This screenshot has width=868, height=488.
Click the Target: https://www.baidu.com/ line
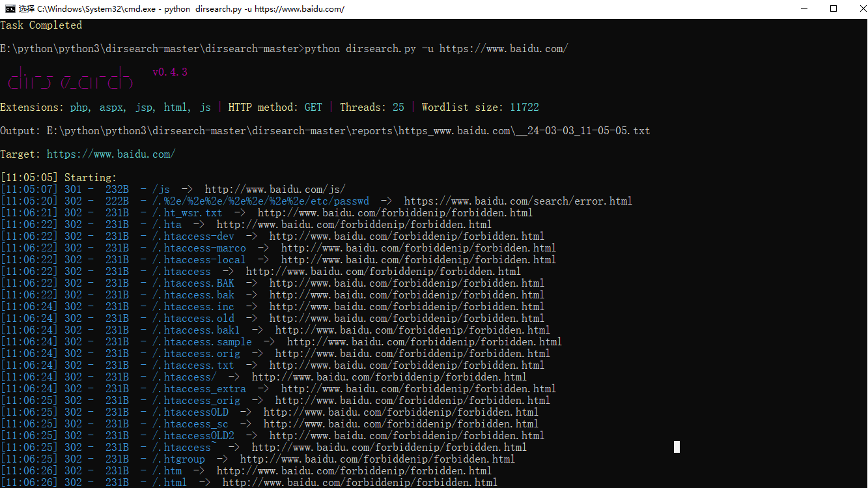point(88,154)
